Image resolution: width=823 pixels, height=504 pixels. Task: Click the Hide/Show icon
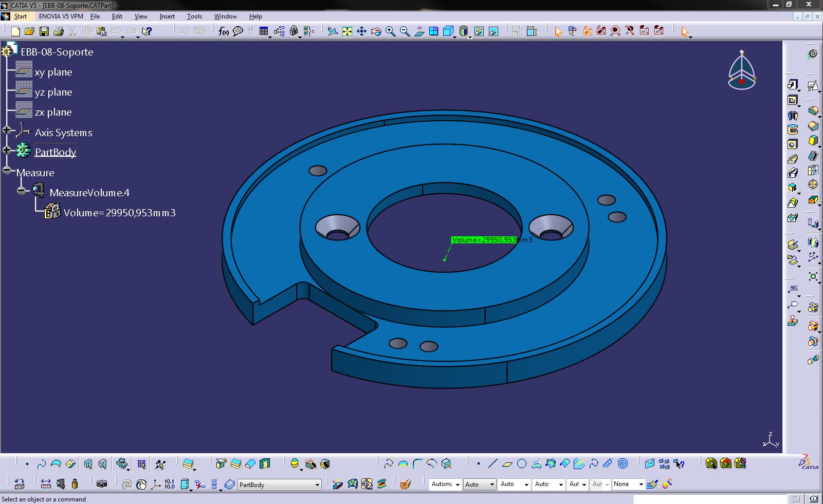[479, 32]
